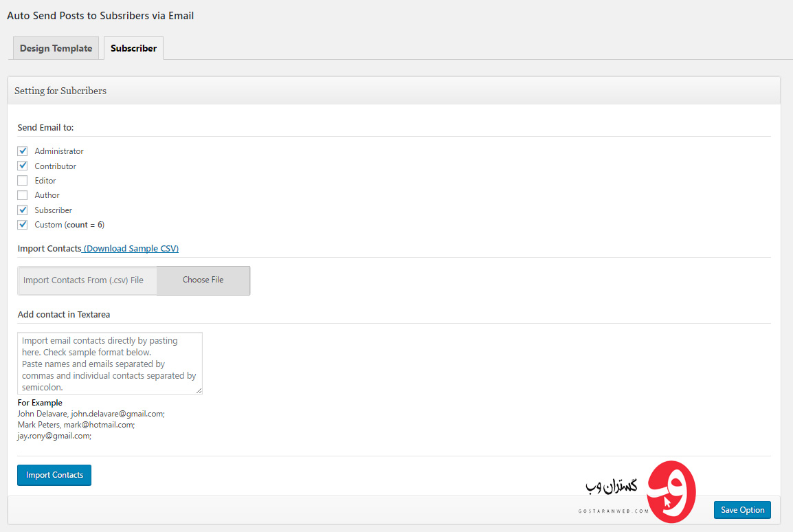The width and height of the screenshot is (793, 532).
Task: Select the Subscriber tab
Action: pos(133,48)
